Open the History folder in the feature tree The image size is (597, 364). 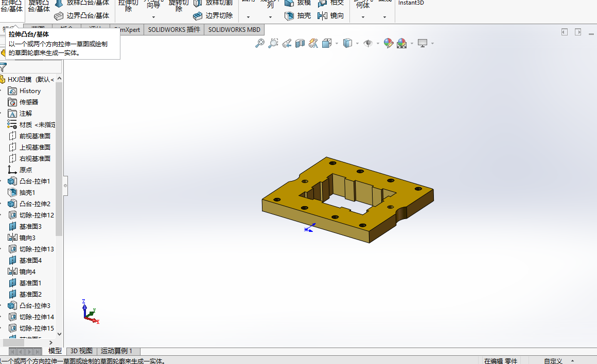tap(24, 91)
